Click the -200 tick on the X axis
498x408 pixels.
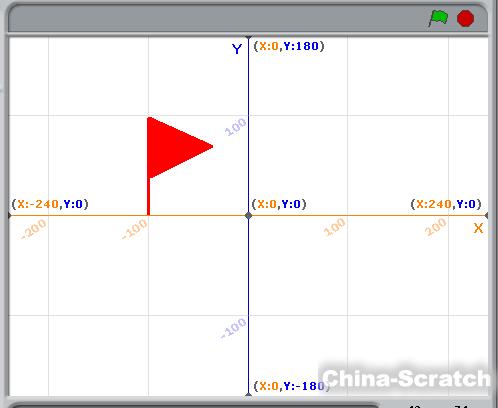(x=34, y=229)
